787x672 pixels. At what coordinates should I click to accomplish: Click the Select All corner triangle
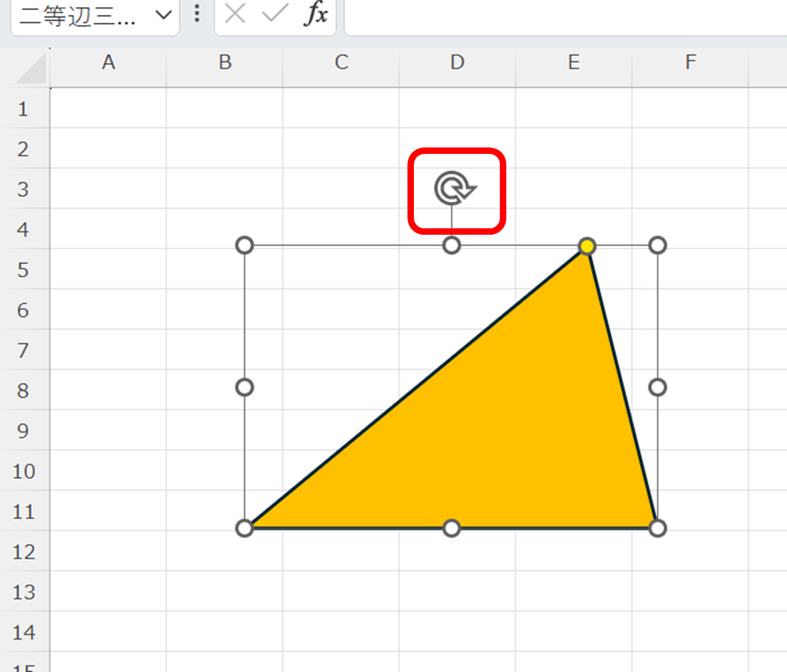coord(30,69)
